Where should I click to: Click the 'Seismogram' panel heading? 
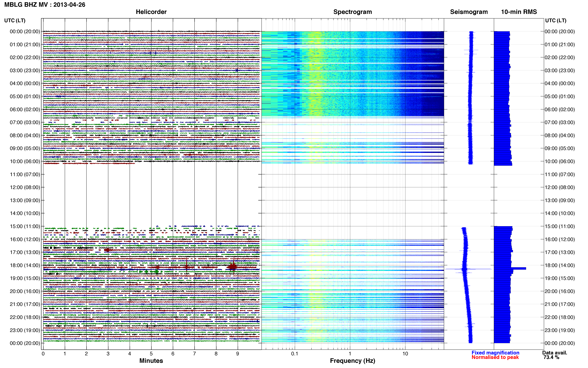click(469, 12)
